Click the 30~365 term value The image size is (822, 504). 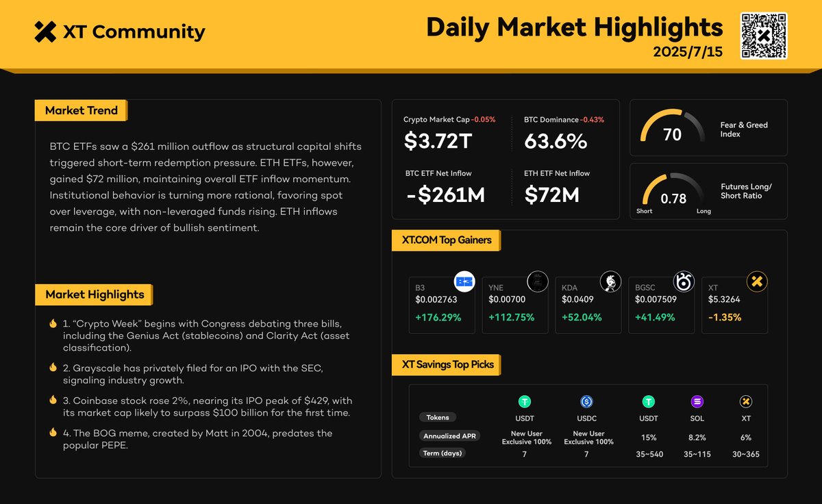746,454
